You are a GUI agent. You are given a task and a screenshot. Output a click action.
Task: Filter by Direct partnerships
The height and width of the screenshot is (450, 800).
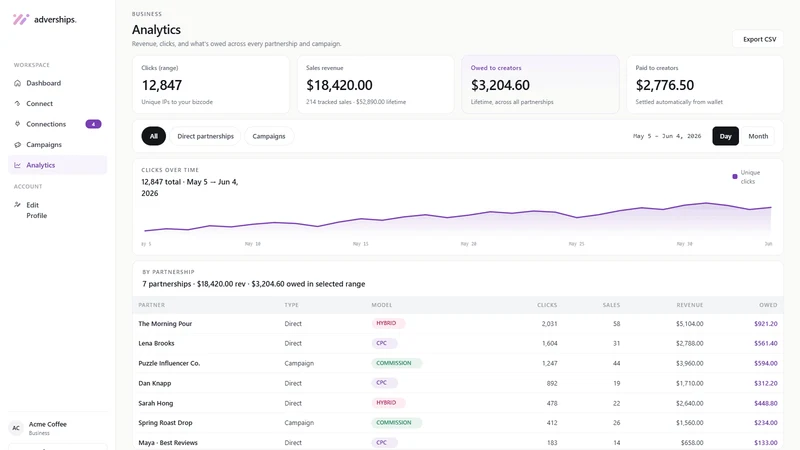206,136
